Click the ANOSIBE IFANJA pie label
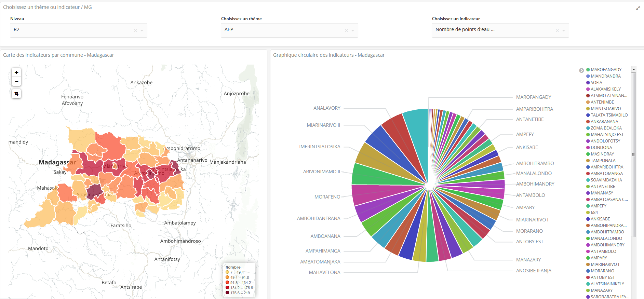The height and width of the screenshot is (299, 644). (x=534, y=271)
